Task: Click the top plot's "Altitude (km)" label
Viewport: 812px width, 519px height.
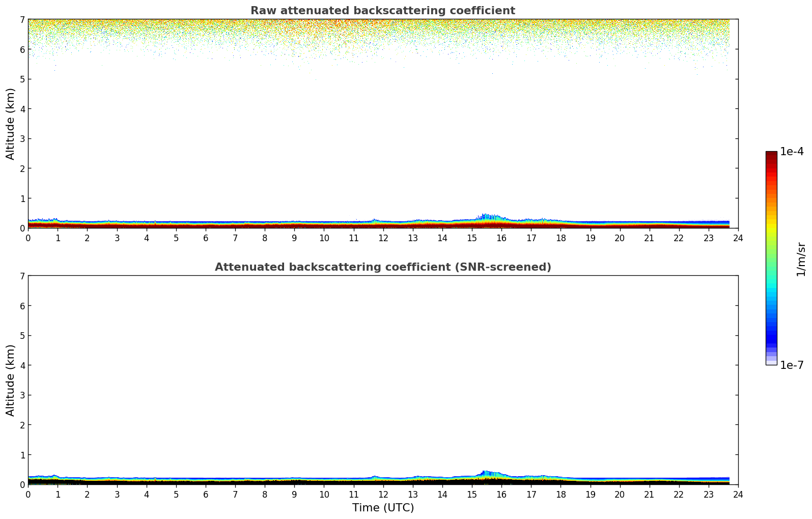Action: tap(11, 124)
